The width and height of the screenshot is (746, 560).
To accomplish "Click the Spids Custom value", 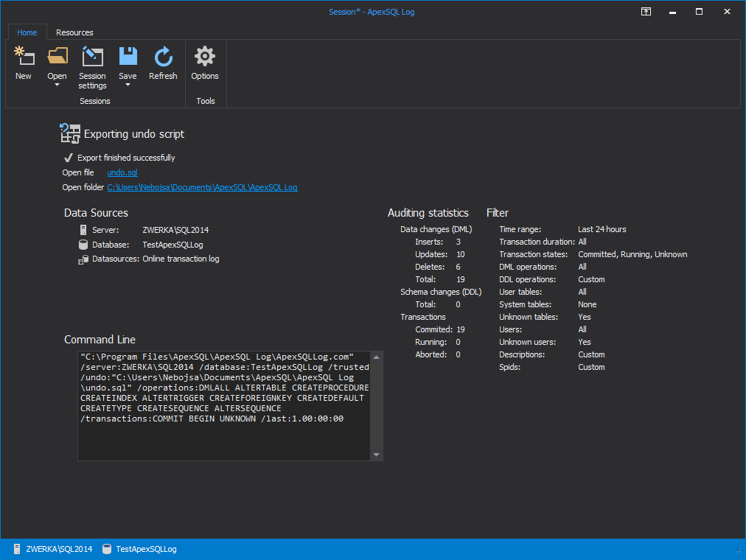I will pos(591,367).
